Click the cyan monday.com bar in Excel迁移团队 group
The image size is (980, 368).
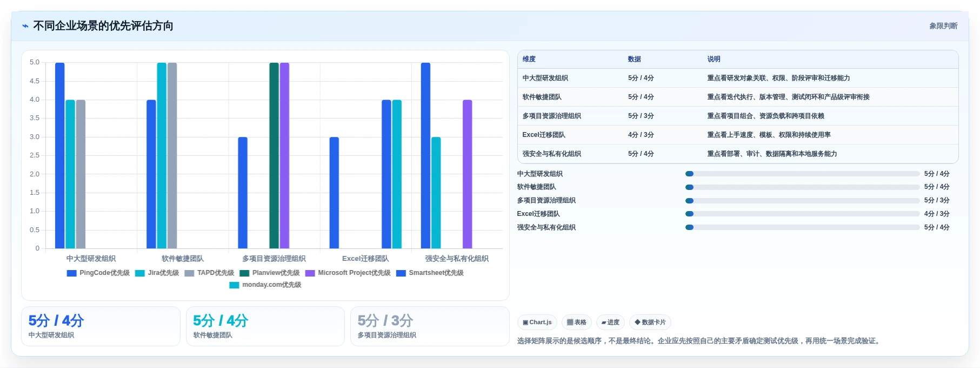click(397, 174)
